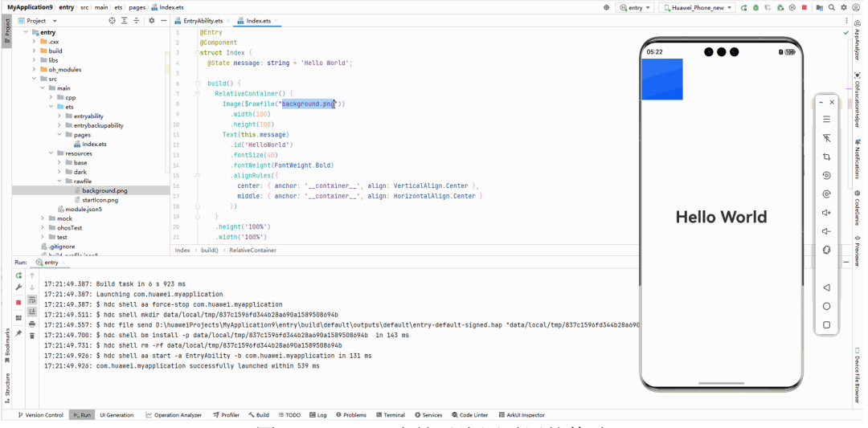This screenshot has width=868, height=428.
Task: Toggle soft-wrap in the Run console
Action: pos(32,300)
